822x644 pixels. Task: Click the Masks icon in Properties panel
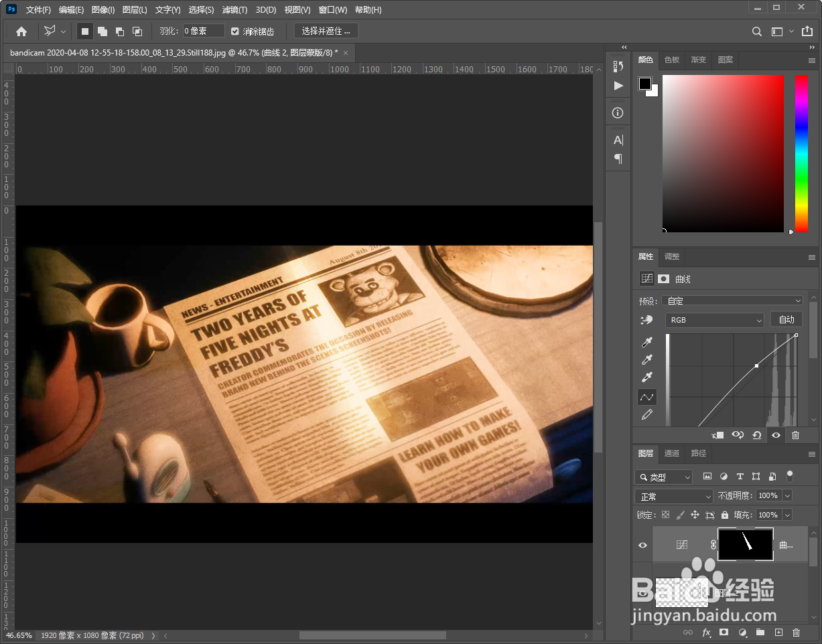pos(664,278)
